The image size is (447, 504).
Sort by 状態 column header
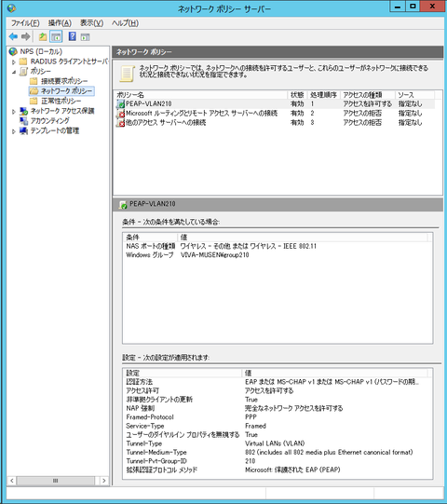pos(297,95)
